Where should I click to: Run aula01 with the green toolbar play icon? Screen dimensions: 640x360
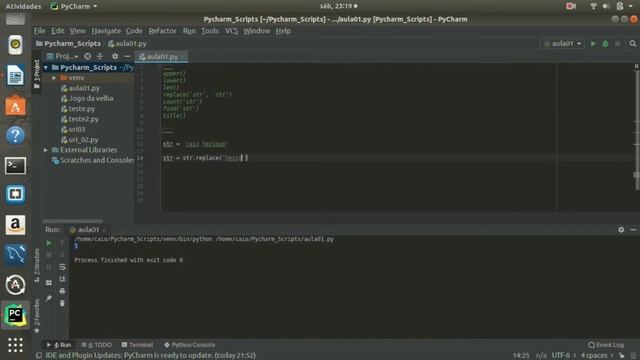click(x=593, y=44)
